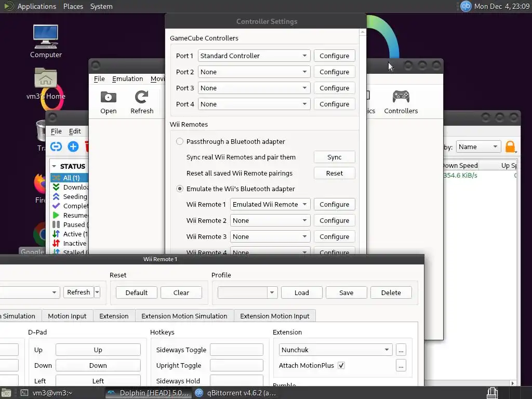Click the D-Pad Down mapping button
Screen dimensions: 532x399
tap(98, 365)
